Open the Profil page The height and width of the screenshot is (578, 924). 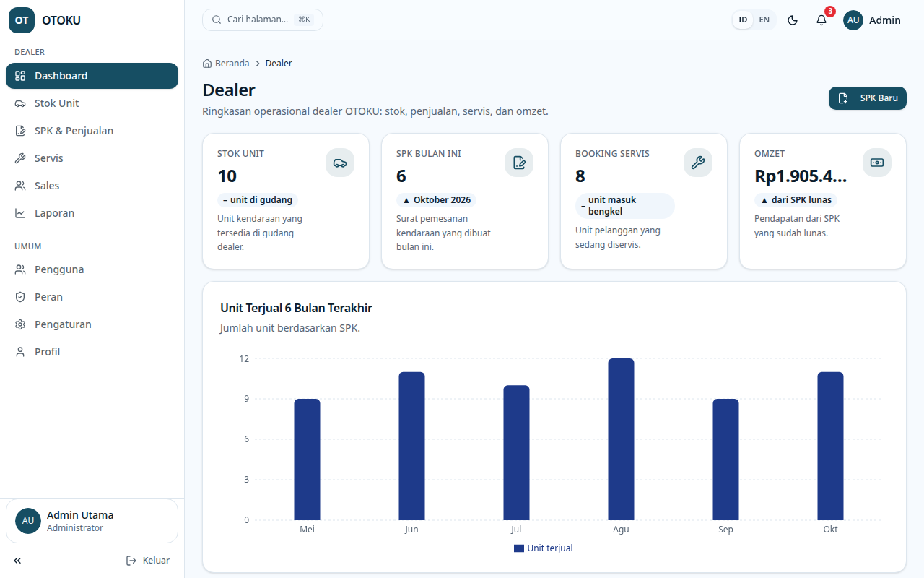[x=92, y=352]
